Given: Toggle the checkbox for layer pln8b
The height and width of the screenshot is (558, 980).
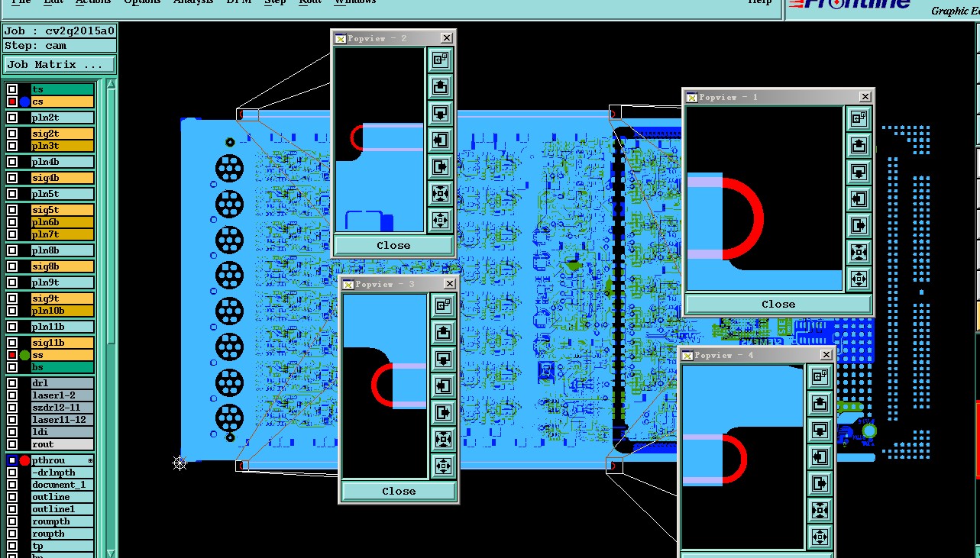Looking at the screenshot, I should point(12,250).
